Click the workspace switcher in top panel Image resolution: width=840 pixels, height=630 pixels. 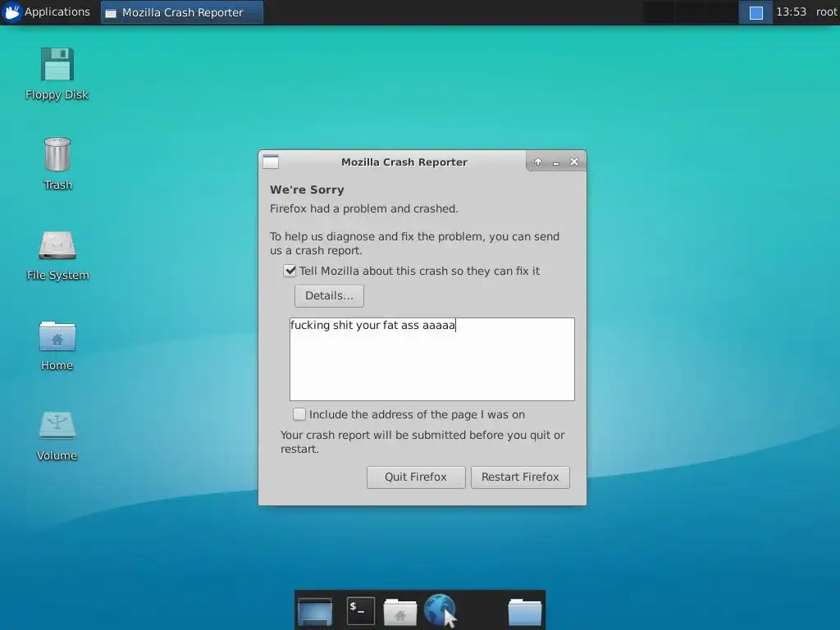(x=756, y=12)
